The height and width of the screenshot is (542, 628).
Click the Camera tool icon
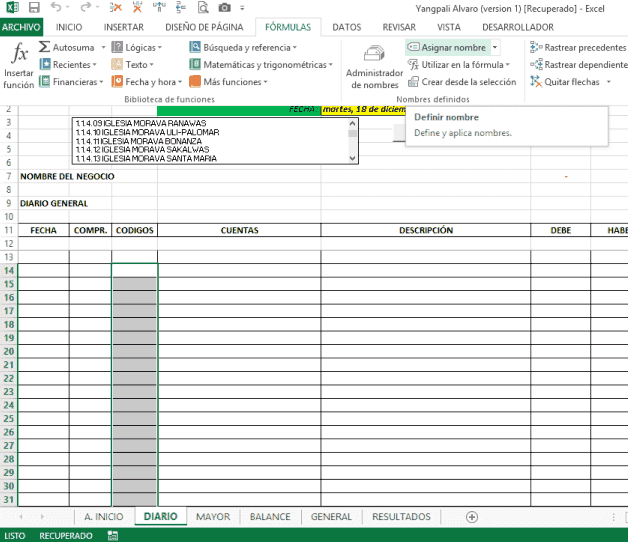point(224,8)
